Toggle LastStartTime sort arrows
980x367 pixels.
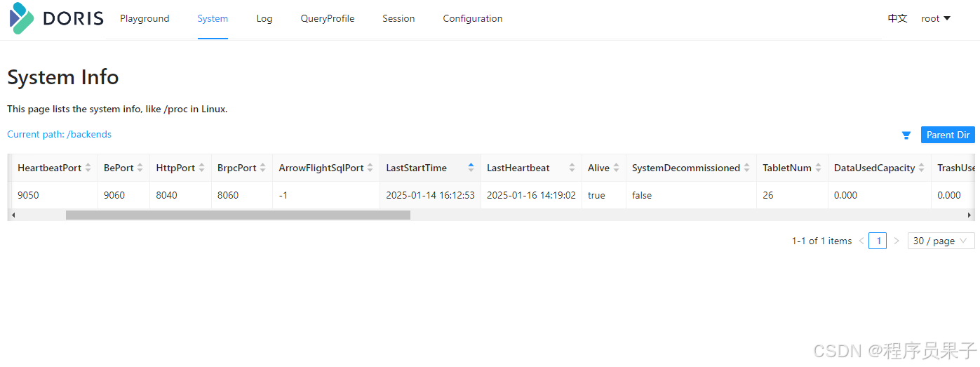471,168
